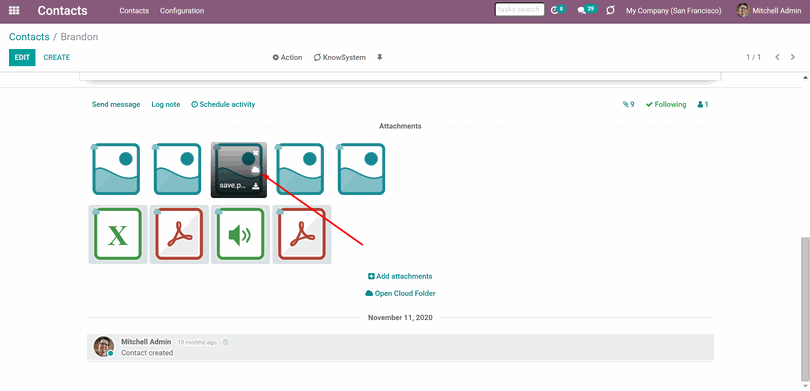Click Mitchell Admin's avatar in the message log
Image resolution: width=810 pixels, height=391 pixels.
[103, 347]
